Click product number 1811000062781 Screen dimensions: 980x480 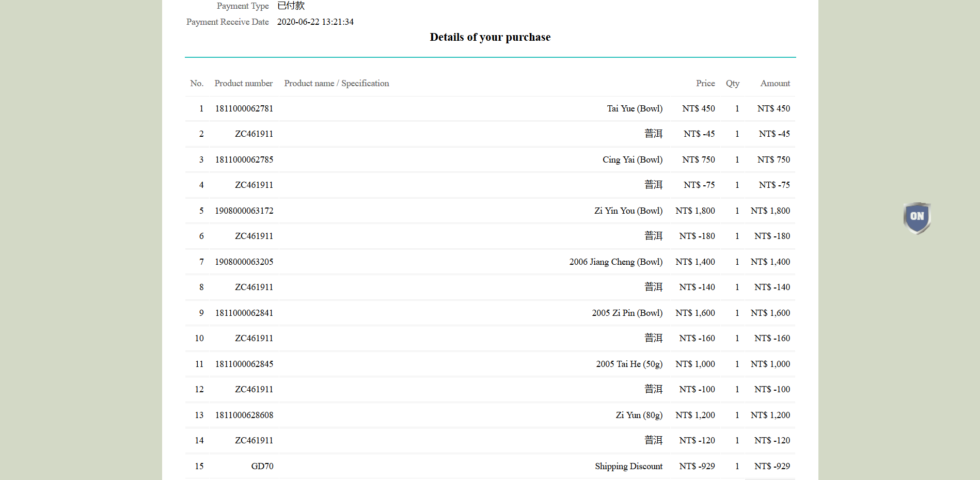click(x=244, y=109)
